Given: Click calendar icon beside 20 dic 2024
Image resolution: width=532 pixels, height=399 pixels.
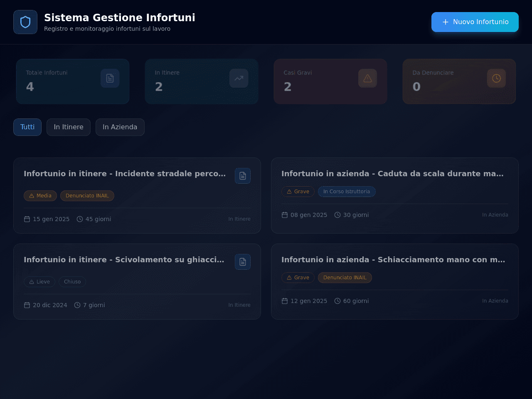Looking at the screenshot, I should (27, 305).
